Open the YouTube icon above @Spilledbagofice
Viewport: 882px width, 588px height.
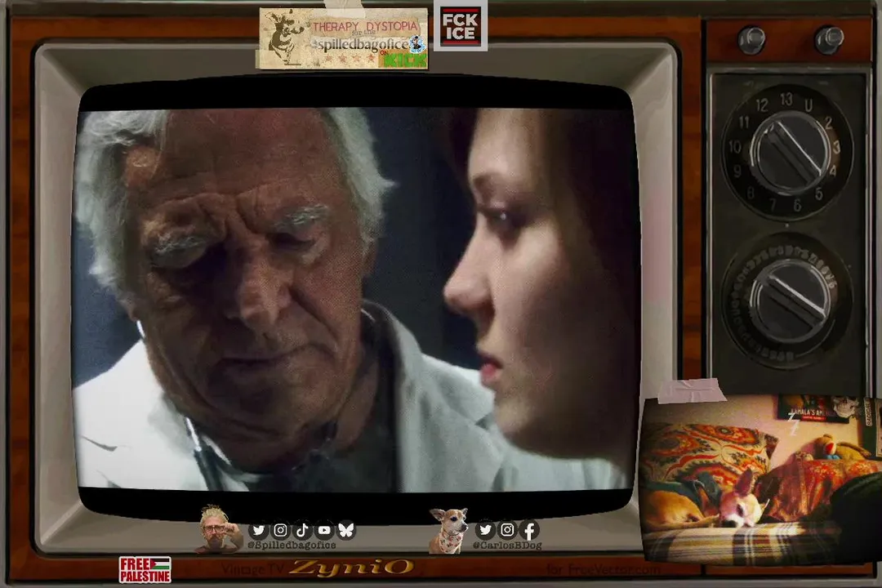pos(324,530)
